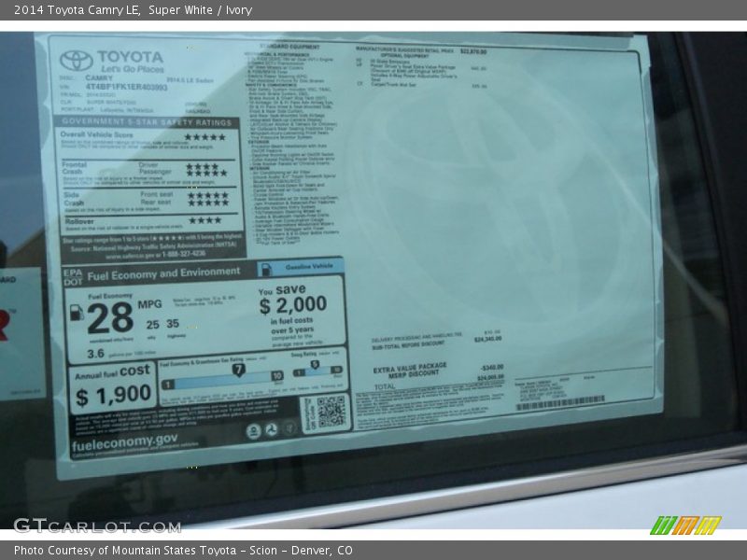Click the EPA DOT badge on fuel header
The width and height of the screenshot is (747, 560).
(x=73, y=275)
